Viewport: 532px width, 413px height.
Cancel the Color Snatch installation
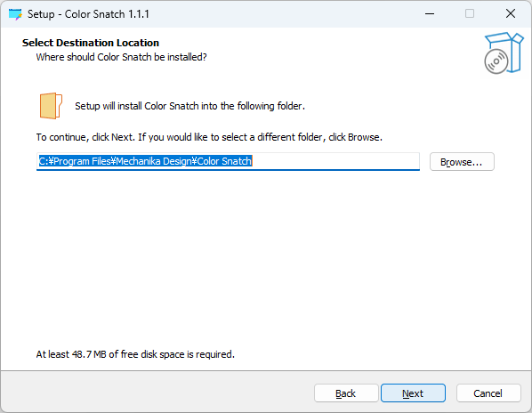coord(488,393)
